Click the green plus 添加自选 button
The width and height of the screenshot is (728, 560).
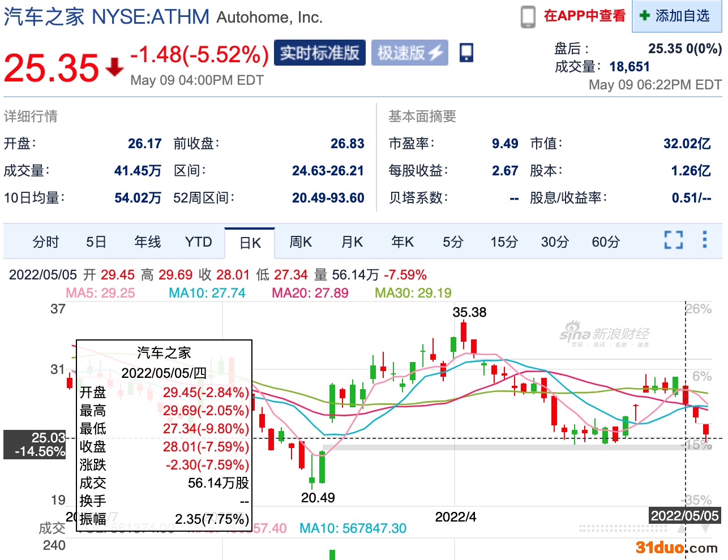click(676, 16)
